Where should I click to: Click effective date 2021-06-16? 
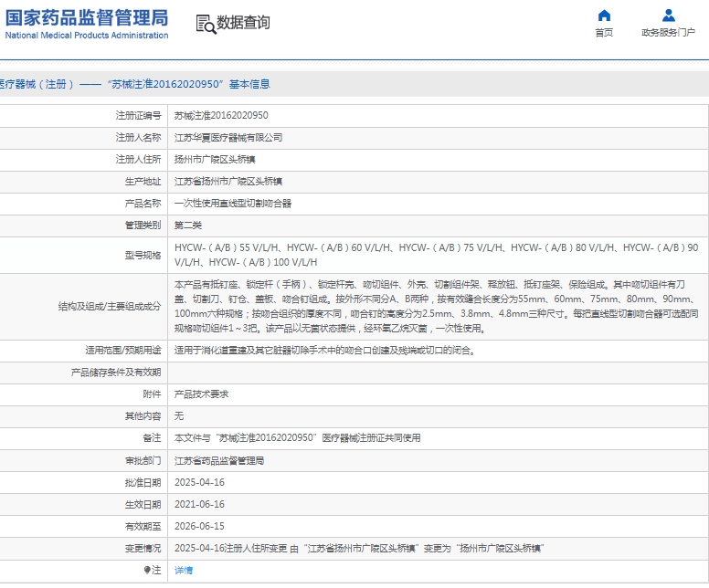(x=199, y=504)
